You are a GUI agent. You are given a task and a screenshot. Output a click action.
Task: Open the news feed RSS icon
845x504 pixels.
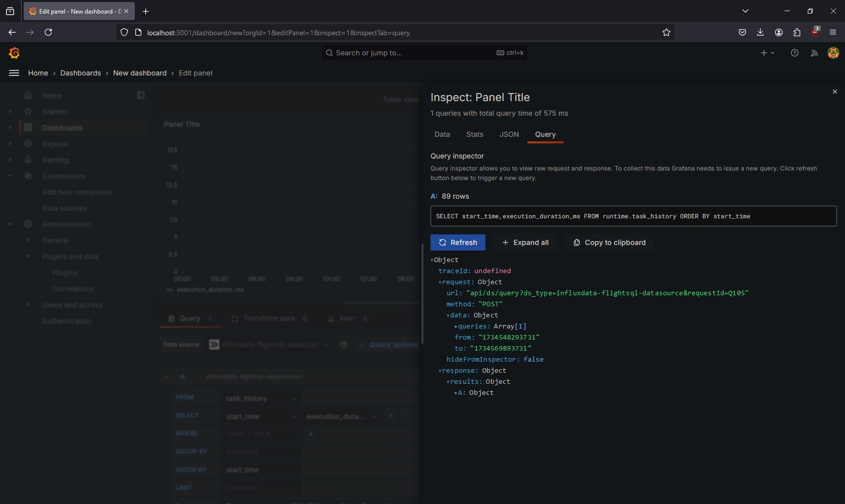[814, 53]
